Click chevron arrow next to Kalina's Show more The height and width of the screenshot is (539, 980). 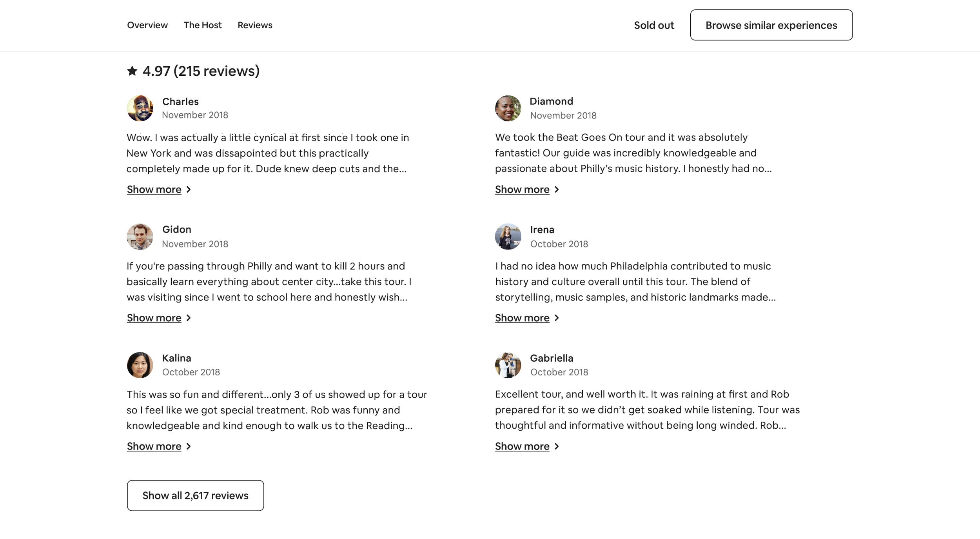click(189, 446)
